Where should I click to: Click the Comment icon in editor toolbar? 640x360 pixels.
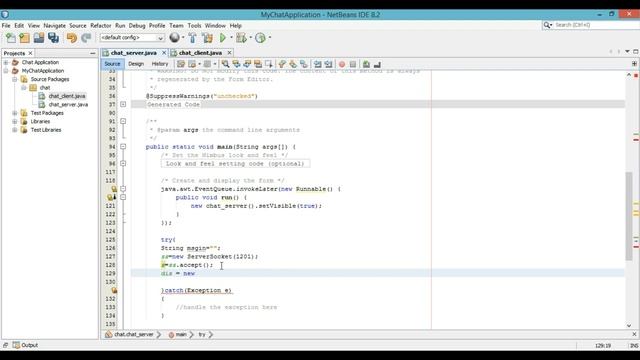pos(367,64)
